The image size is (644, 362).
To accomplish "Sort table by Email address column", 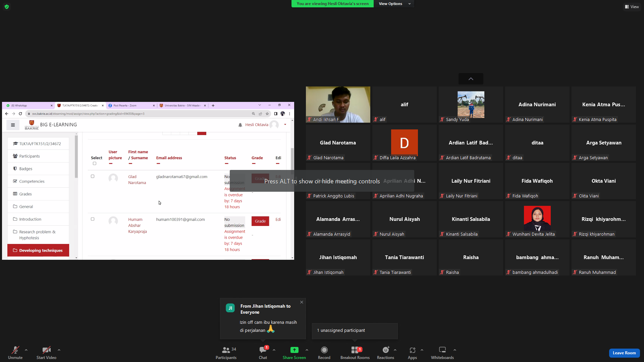I will [169, 158].
